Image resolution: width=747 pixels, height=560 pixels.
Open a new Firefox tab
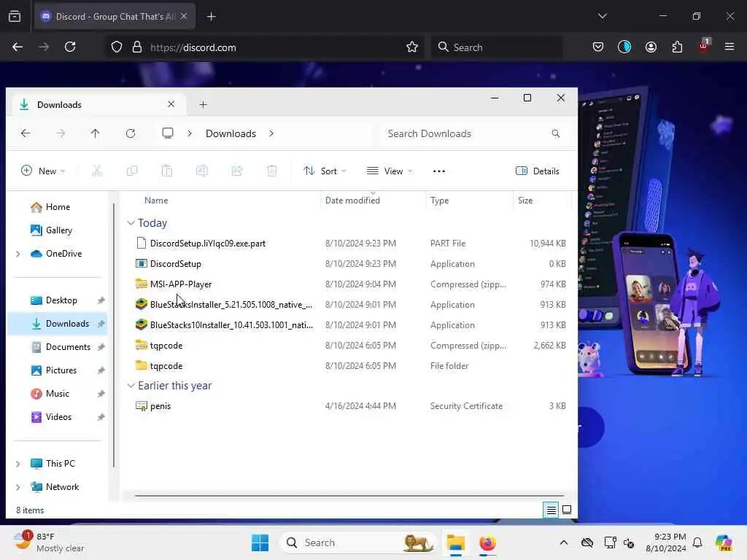click(212, 17)
